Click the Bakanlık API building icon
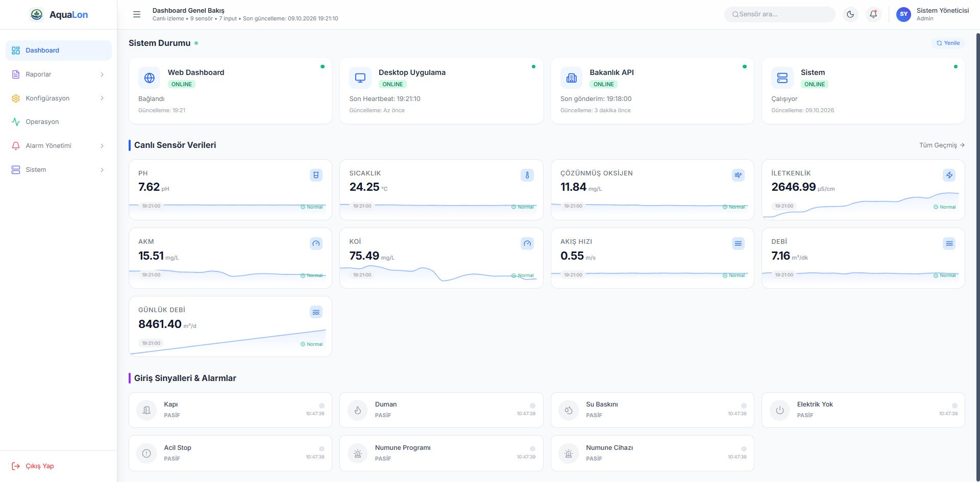The height and width of the screenshot is (482, 980). click(572, 78)
